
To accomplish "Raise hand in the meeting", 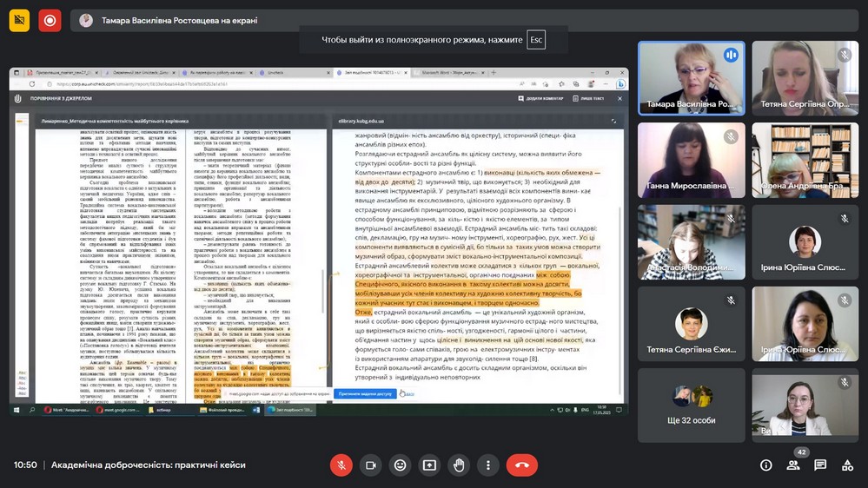I will (459, 465).
